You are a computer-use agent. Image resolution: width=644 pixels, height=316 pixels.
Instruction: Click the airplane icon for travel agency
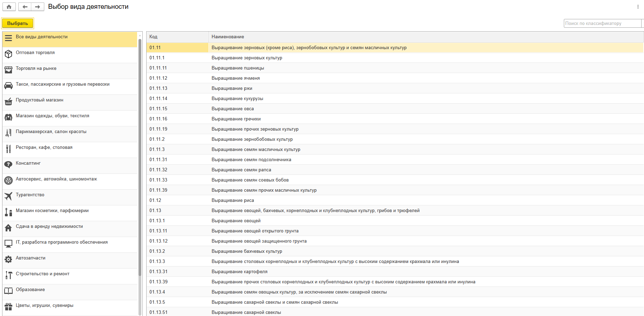8,196
